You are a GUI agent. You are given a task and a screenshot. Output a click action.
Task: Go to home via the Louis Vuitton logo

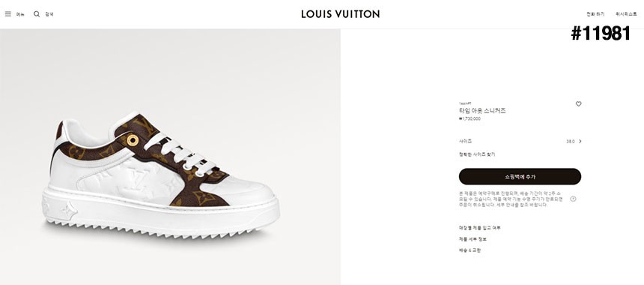coord(340,14)
